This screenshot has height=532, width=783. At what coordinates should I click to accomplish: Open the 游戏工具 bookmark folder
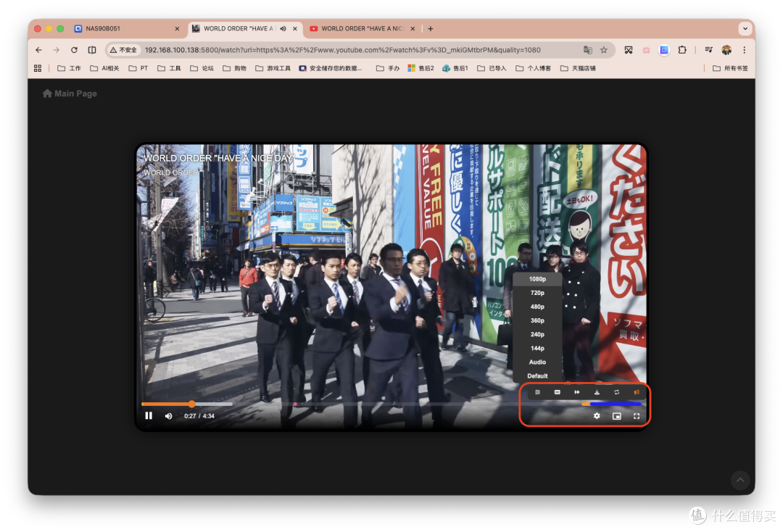pos(273,68)
